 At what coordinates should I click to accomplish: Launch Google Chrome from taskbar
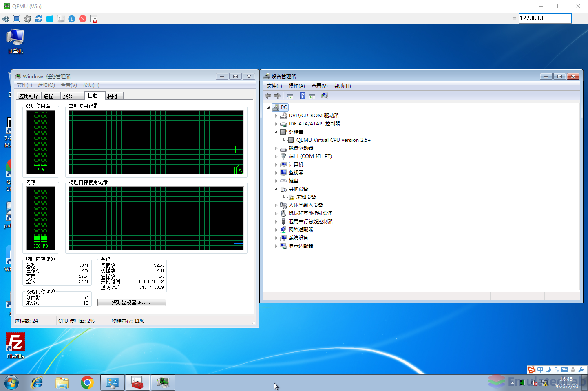point(87,383)
